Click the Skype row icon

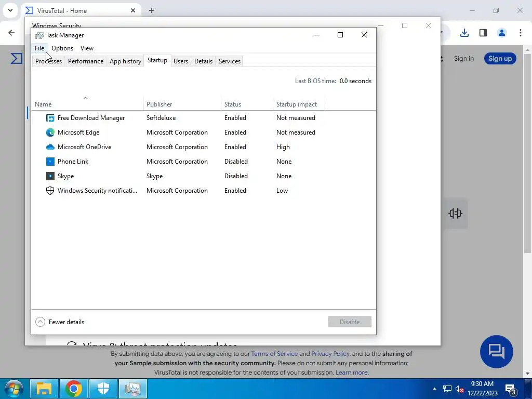50,176
